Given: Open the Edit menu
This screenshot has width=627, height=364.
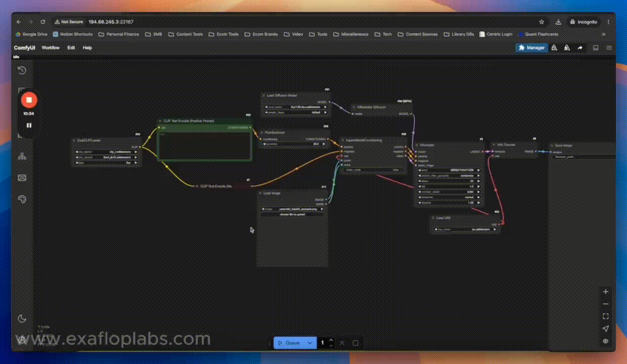Looking at the screenshot, I should pos(71,48).
